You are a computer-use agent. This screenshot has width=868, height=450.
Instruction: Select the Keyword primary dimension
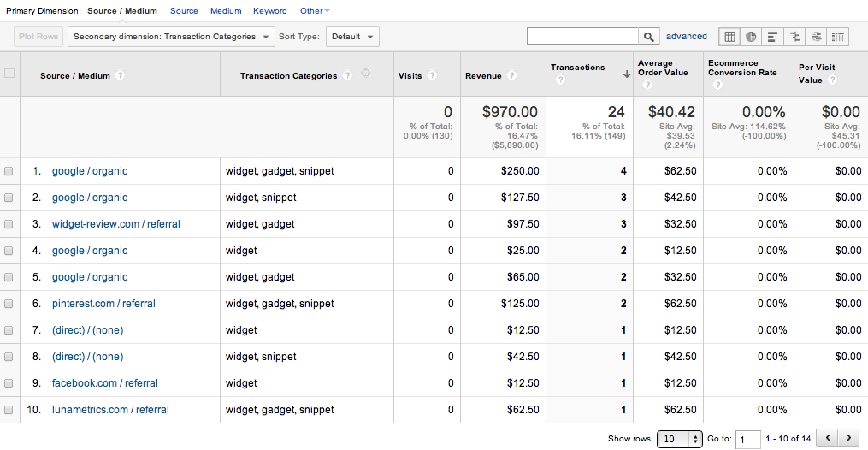[270, 10]
